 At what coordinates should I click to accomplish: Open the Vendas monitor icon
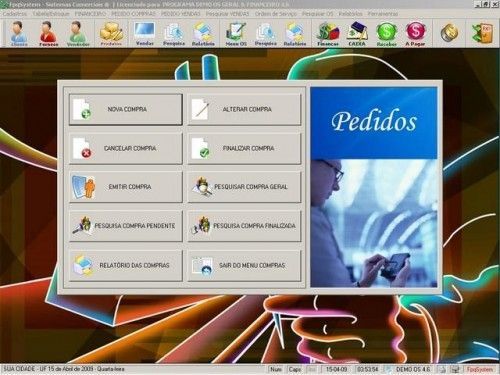144,33
